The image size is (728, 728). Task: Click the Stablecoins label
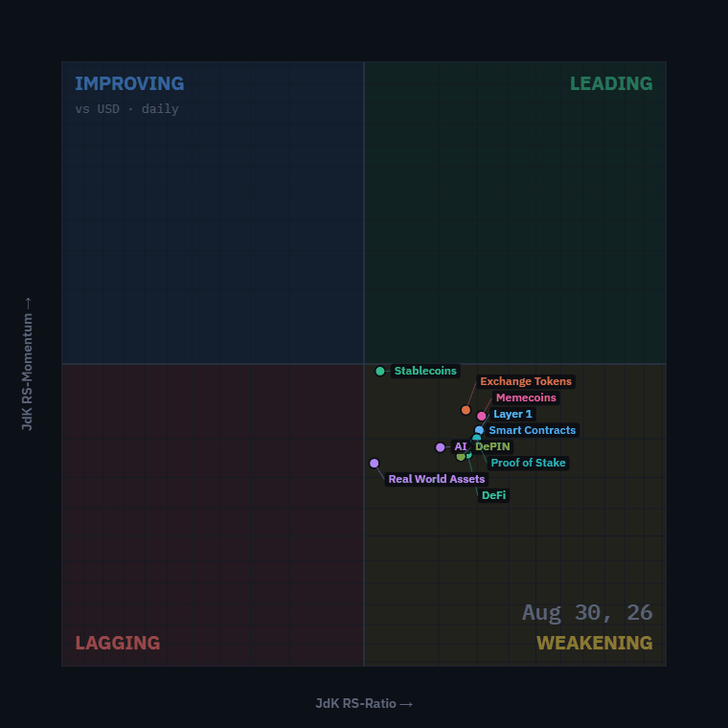[x=425, y=371]
